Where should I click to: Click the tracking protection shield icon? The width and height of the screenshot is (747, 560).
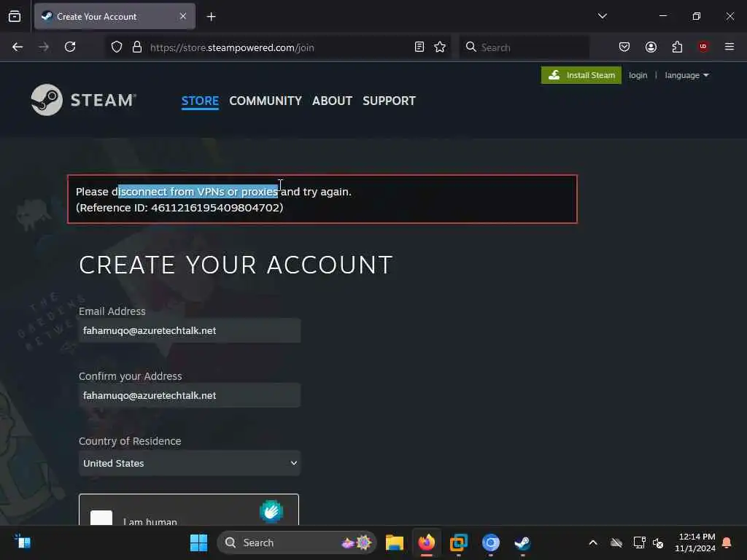point(117,47)
